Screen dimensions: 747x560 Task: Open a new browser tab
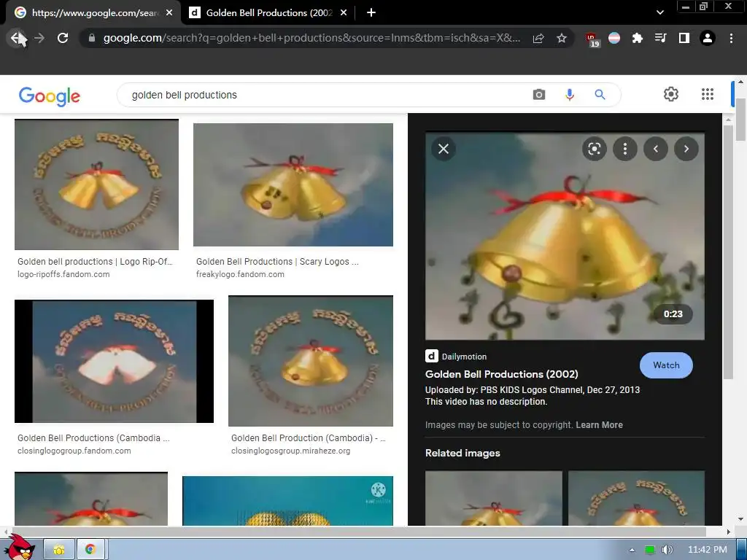click(371, 13)
